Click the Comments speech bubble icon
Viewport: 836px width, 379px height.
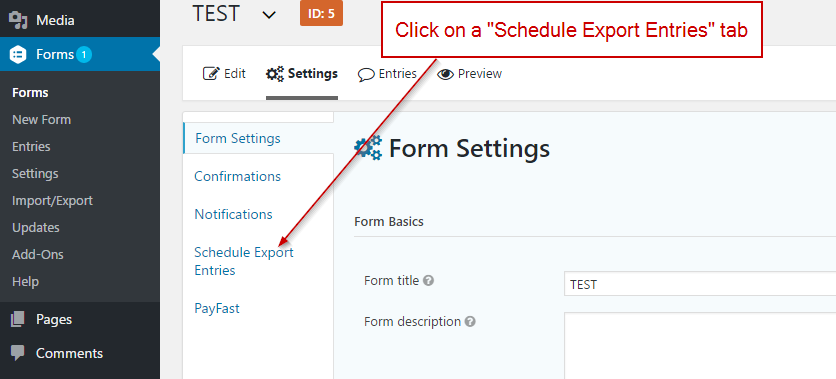click(x=18, y=353)
